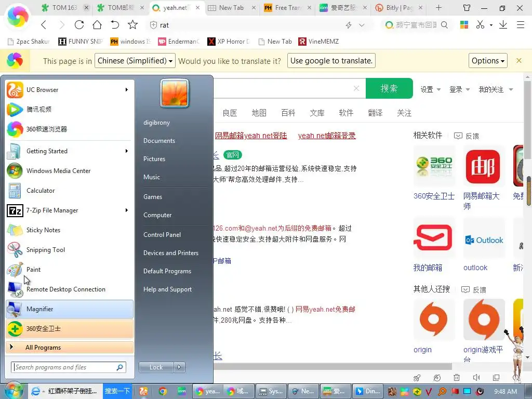Click the scissors screenshot tool
The height and width of the screenshot is (399, 532).
[480, 25]
